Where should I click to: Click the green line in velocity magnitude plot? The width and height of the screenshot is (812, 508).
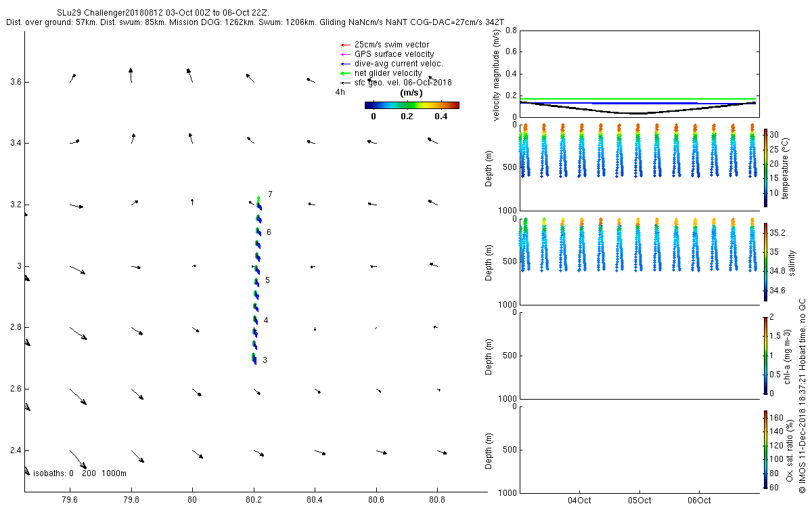pyautogui.click(x=637, y=100)
